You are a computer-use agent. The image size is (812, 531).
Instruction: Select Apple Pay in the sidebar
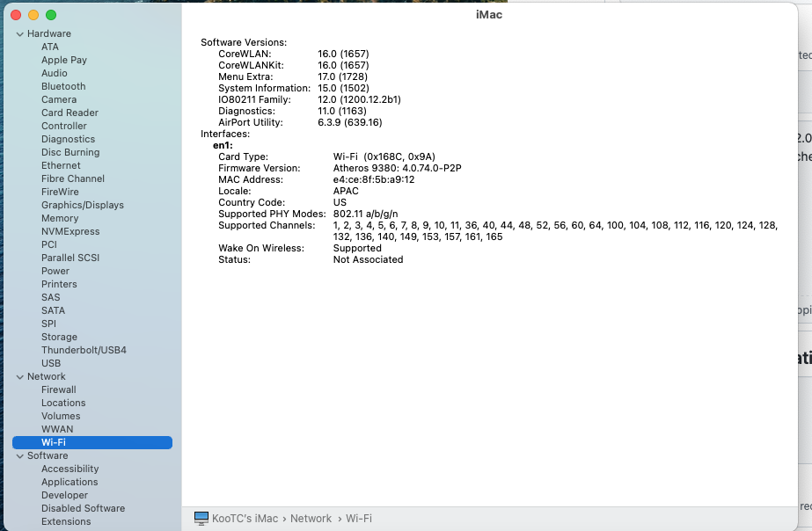pyautogui.click(x=64, y=60)
